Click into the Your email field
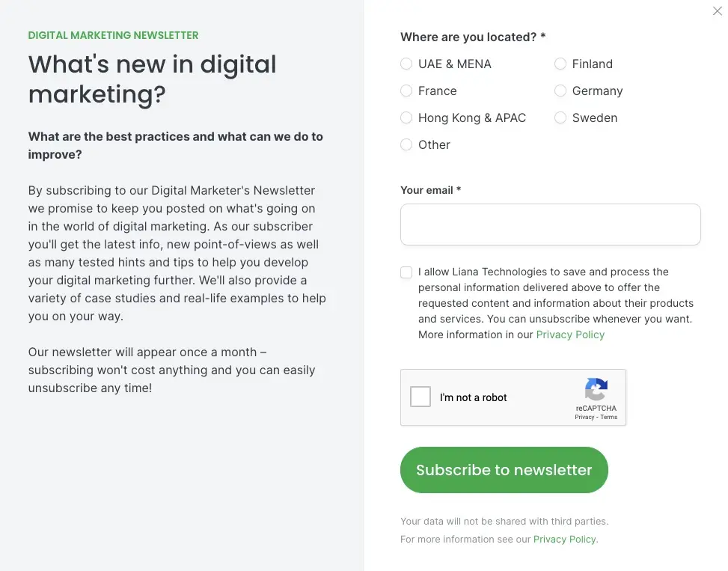728x571 pixels. 550,225
